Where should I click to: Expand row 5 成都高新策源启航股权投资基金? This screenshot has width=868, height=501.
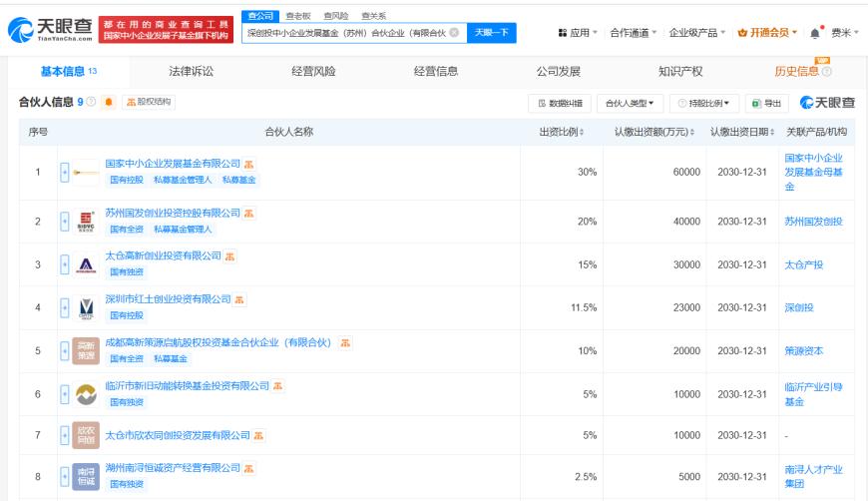(65, 351)
